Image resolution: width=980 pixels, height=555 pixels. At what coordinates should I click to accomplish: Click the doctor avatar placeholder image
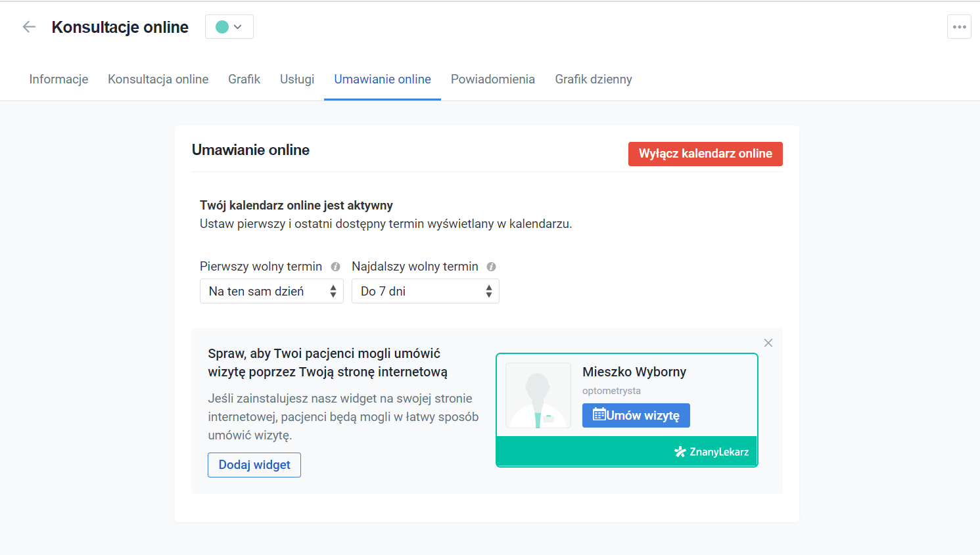pos(538,395)
